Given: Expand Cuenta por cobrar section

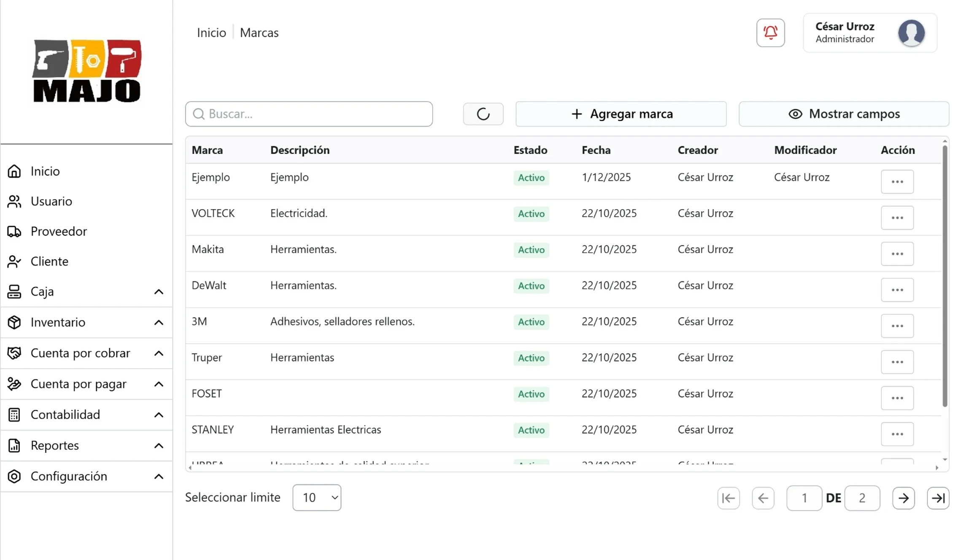Looking at the screenshot, I should [x=86, y=353].
